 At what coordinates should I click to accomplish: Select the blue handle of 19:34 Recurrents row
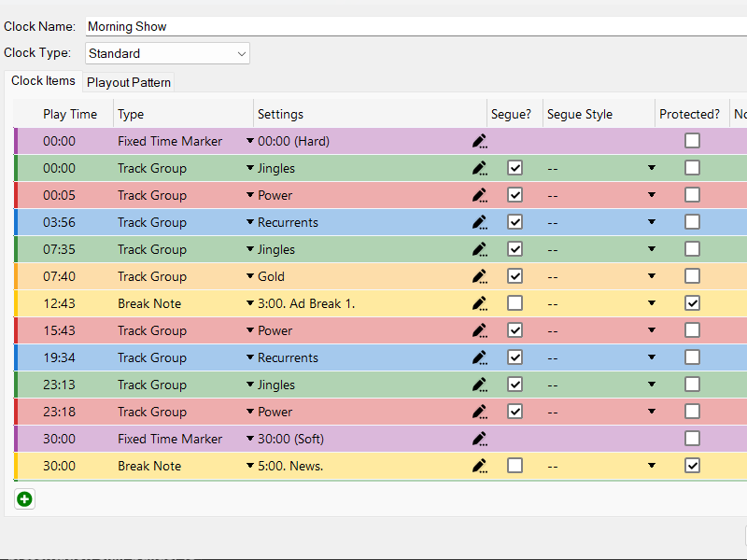tap(16, 357)
